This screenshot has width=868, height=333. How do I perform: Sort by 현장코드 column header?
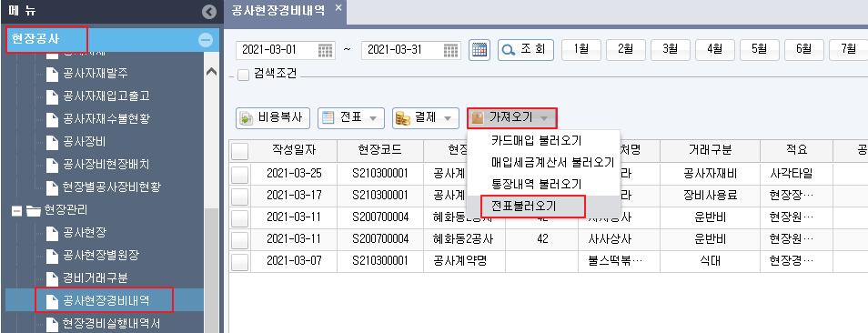380,151
